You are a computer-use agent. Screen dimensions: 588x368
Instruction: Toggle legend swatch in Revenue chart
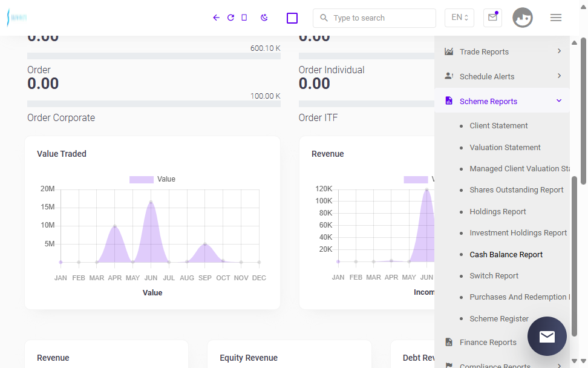click(x=416, y=179)
